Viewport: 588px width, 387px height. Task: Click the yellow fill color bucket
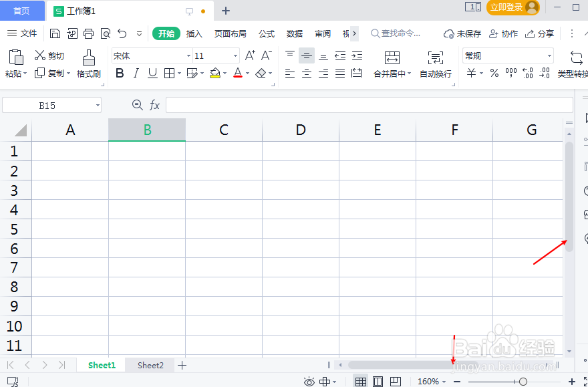click(215, 73)
